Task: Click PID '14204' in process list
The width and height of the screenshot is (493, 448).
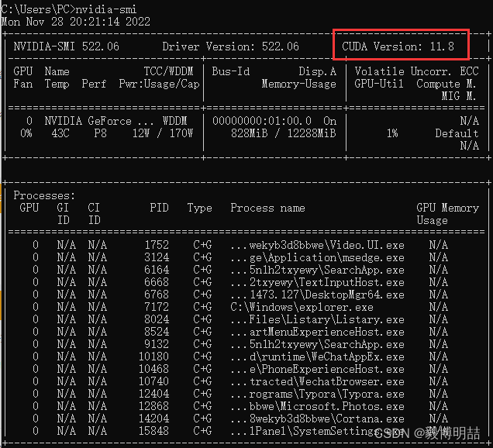Action: (x=153, y=419)
